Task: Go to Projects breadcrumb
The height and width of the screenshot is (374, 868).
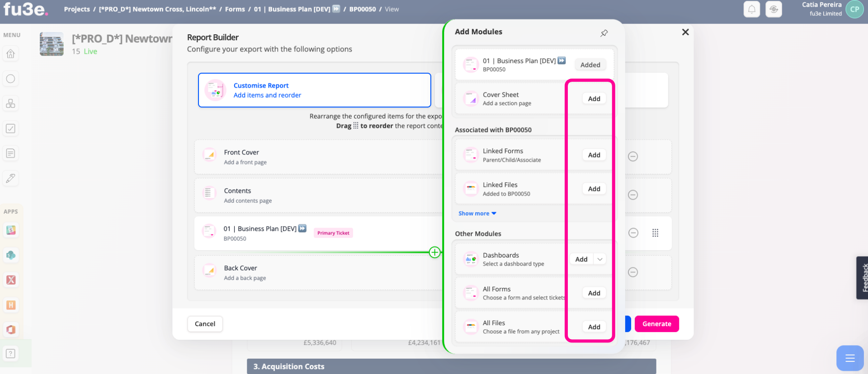Action: click(77, 9)
